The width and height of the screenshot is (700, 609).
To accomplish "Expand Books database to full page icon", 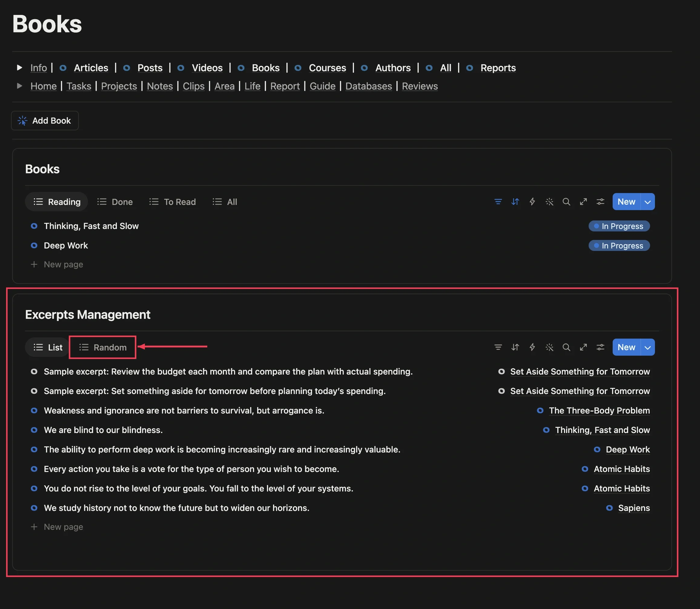I will tap(583, 202).
